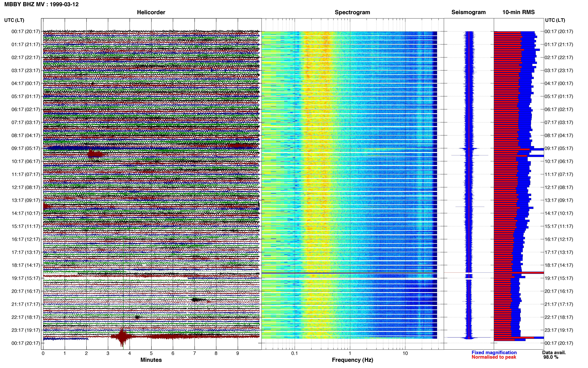Click the left time label 23:17 (19:17)
The height and width of the screenshot is (368, 588).
(26, 330)
